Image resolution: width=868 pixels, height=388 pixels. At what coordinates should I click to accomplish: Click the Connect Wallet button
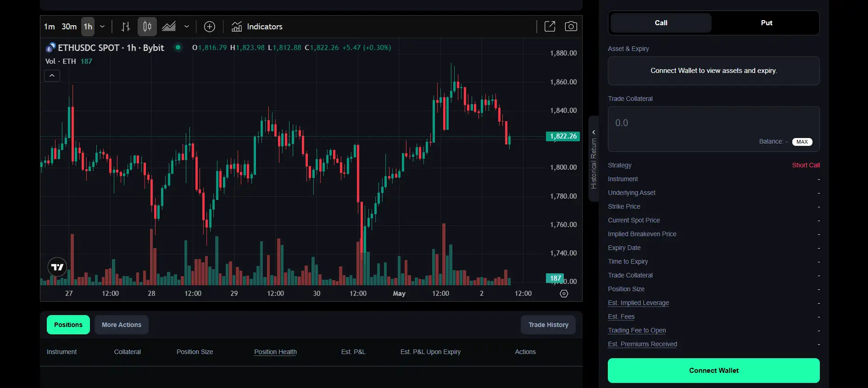[713, 371]
